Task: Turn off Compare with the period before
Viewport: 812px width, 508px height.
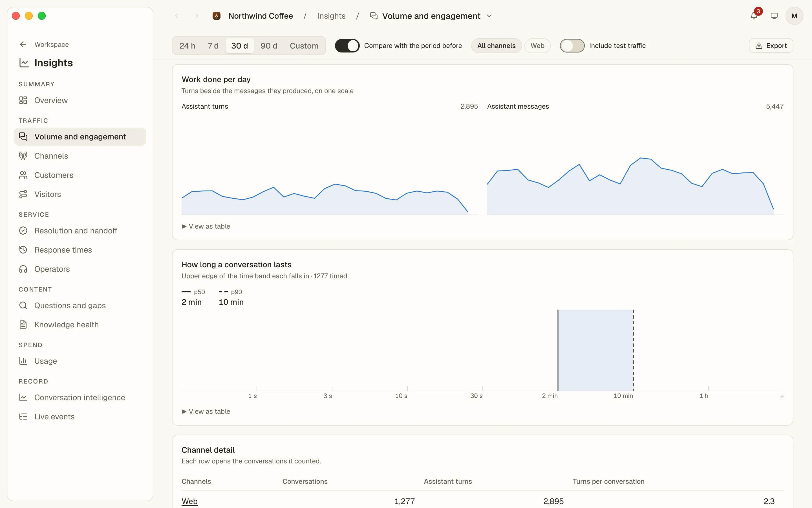Action: [x=347, y=46]
